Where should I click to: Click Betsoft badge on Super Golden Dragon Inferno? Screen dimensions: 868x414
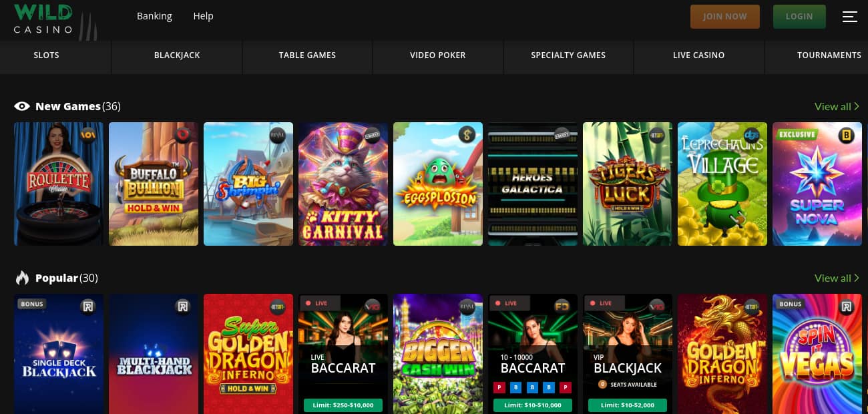[276, 306]
